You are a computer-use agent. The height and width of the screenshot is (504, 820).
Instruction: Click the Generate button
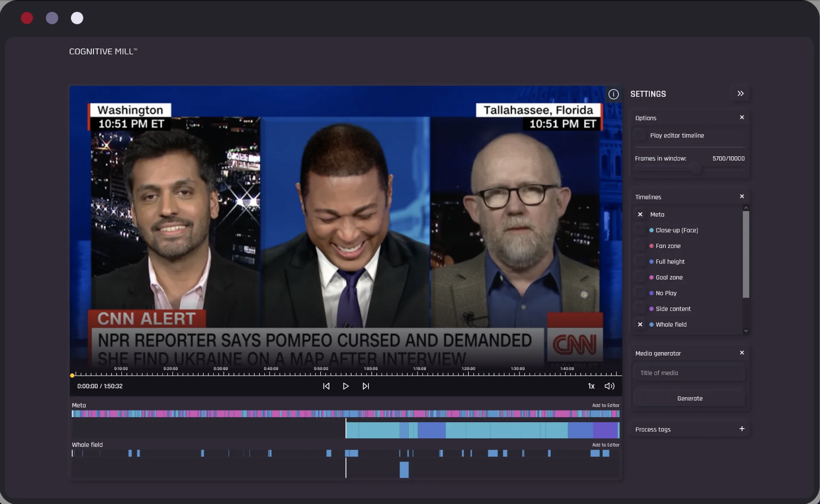[x=690, y=398]
